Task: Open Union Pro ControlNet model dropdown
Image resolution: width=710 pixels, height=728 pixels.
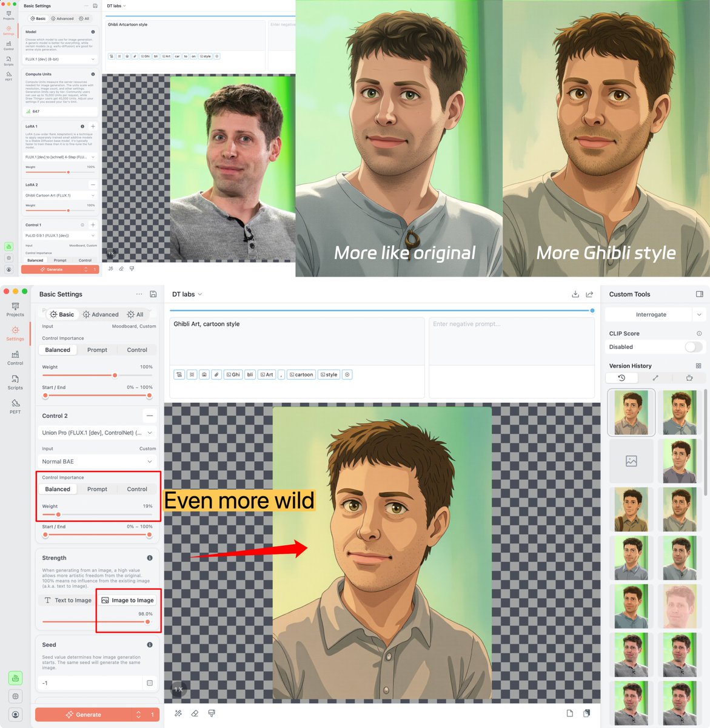Action: (97, 433)
